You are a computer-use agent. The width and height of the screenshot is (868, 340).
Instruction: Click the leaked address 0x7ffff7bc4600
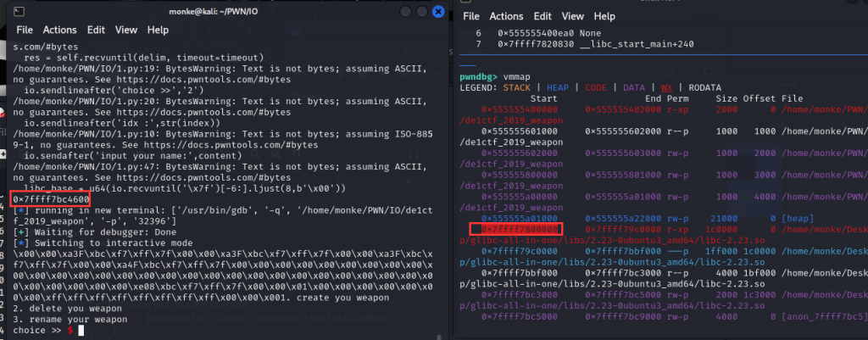click(49, 198)
